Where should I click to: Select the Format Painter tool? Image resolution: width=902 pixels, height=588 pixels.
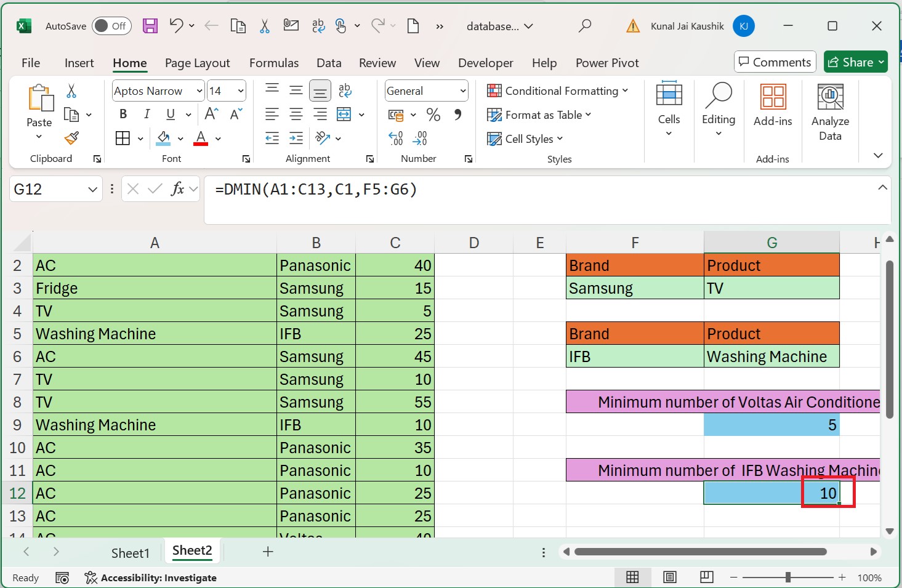point(72,138)
